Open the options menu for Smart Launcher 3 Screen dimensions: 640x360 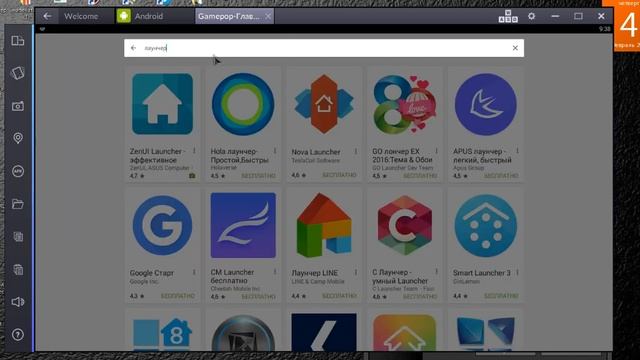(x=518, y=272)
